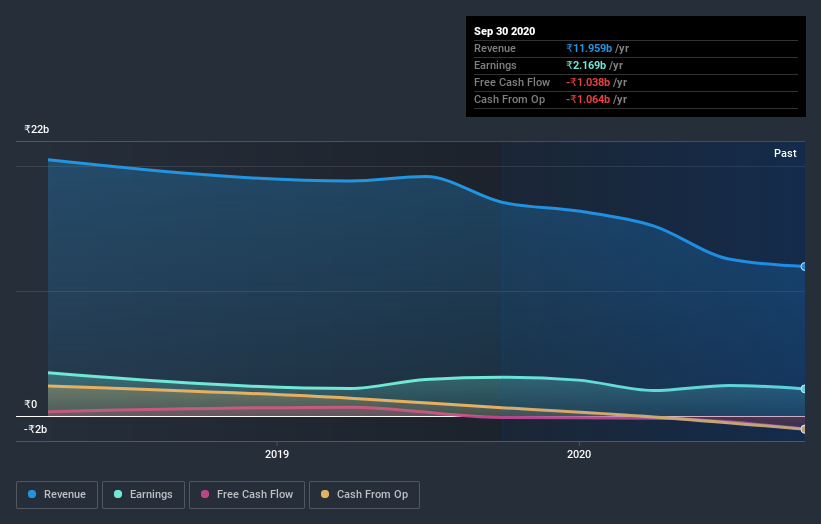Click the 2020 x-axis label

click(579, 454)
